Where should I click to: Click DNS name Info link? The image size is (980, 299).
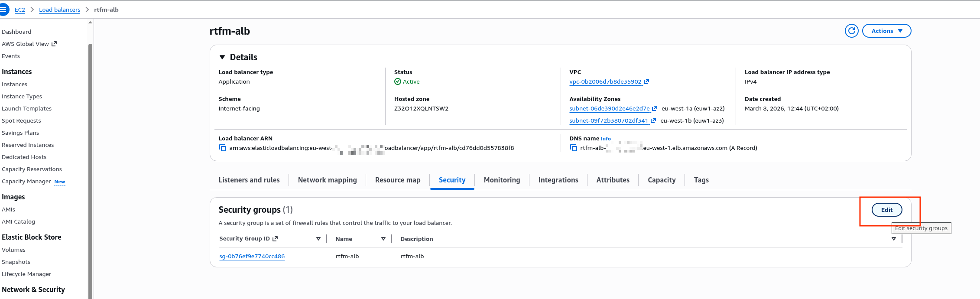606,139
